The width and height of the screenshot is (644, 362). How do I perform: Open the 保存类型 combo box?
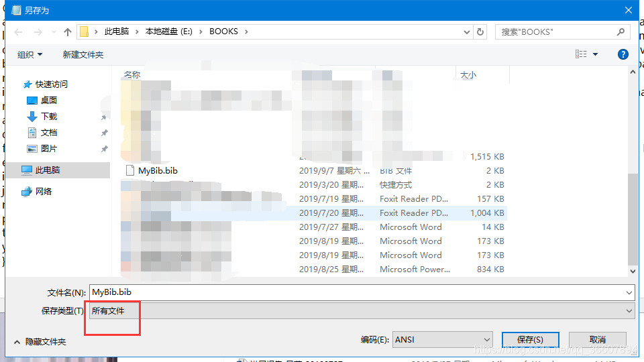(x=362, y=310)
